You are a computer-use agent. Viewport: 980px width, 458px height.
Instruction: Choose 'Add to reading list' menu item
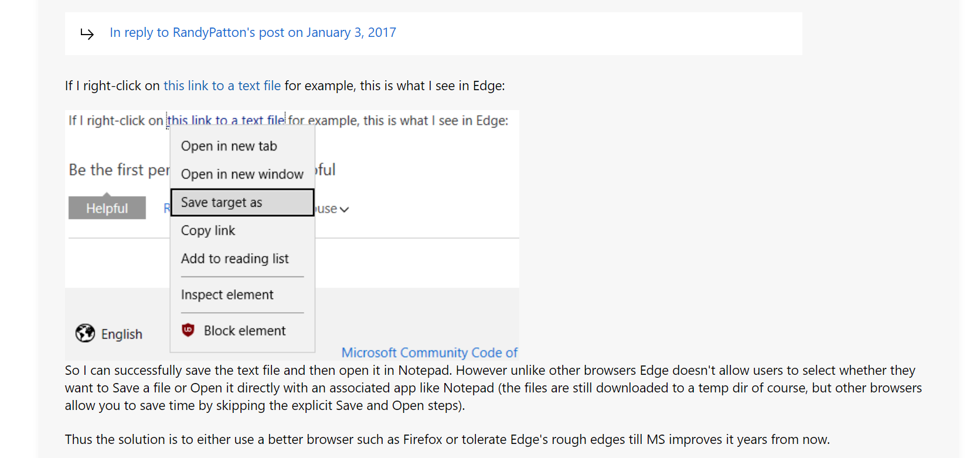tap(234, 259)
